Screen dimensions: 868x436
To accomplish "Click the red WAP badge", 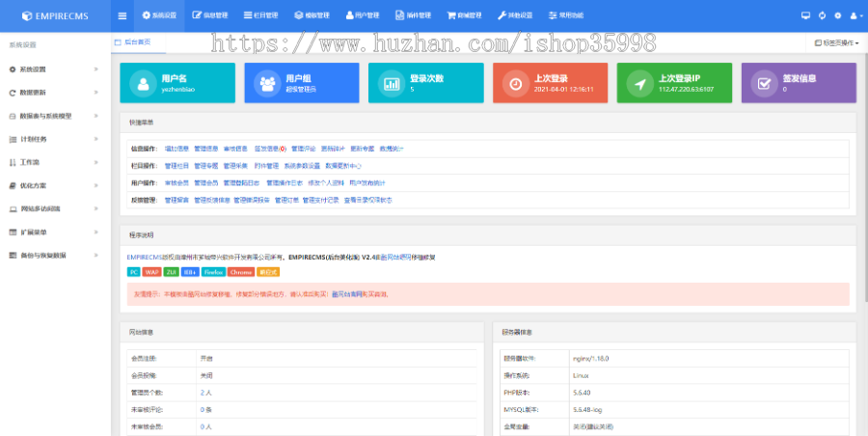I will pyautogui.click(x=150, y=272).
